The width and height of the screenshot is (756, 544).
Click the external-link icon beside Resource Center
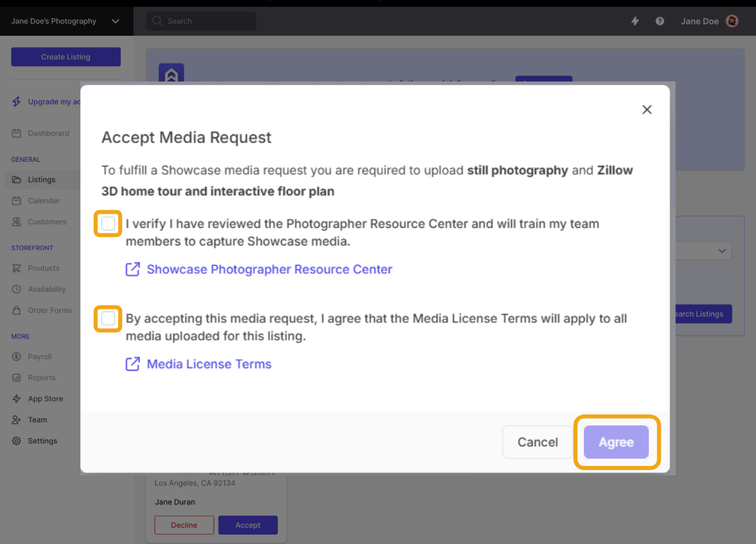pyautogui.click(x=133, y=269)
